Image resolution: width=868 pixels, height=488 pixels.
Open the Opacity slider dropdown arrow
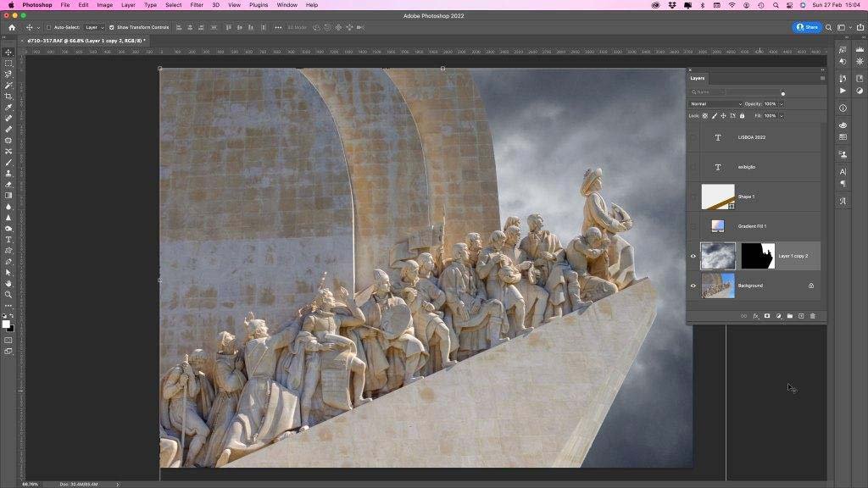click(x=782, y=104)
